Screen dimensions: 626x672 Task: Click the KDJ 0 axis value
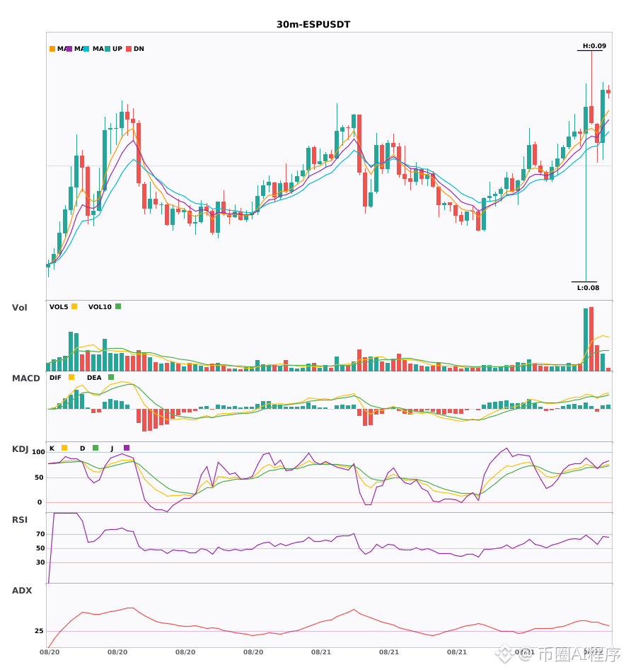coord(40,502)
